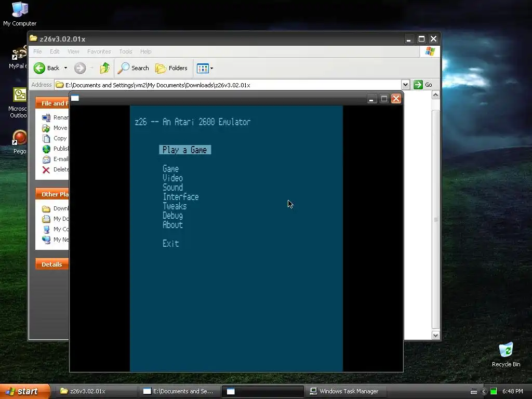Expand the Details panel header
This screenshot has height=399, width=532.
(x=52, y=264)
